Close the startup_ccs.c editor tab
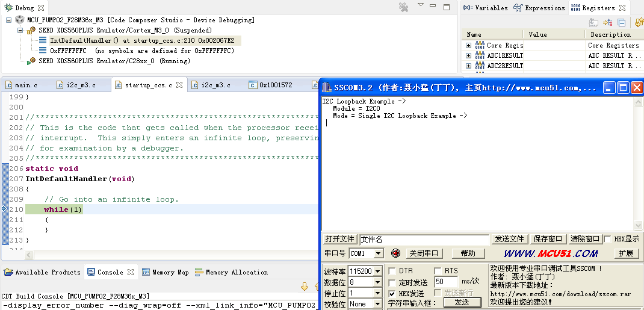Viewport: 644px width, 310px height. coord(179,85)
